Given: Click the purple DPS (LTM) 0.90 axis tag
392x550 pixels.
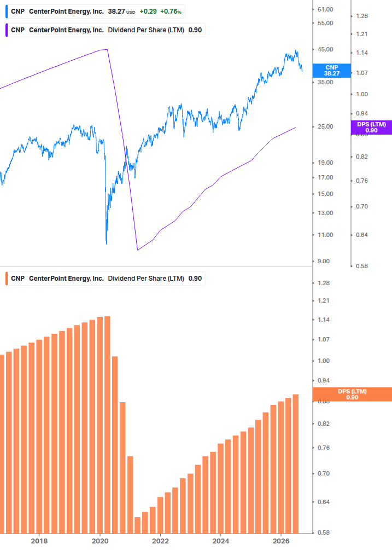Looking at the screenshot, I should tap(371, 128).
